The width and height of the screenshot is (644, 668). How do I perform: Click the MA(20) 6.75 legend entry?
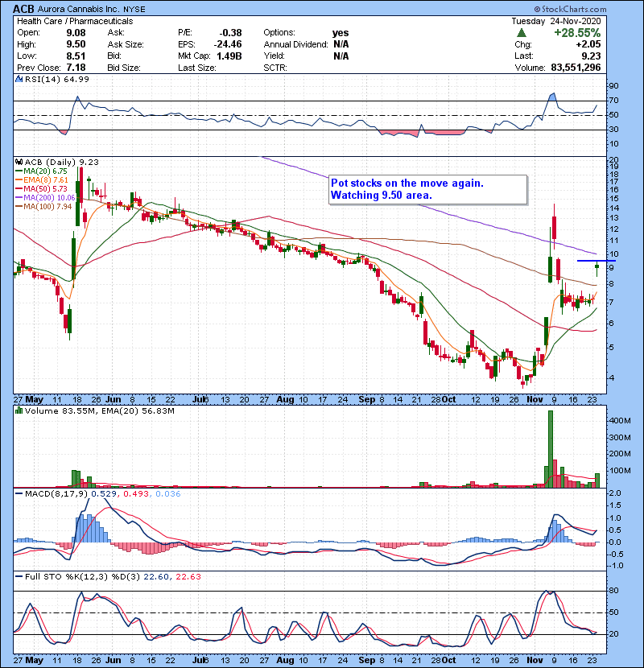pyautogui.click(x=41, y=171)
